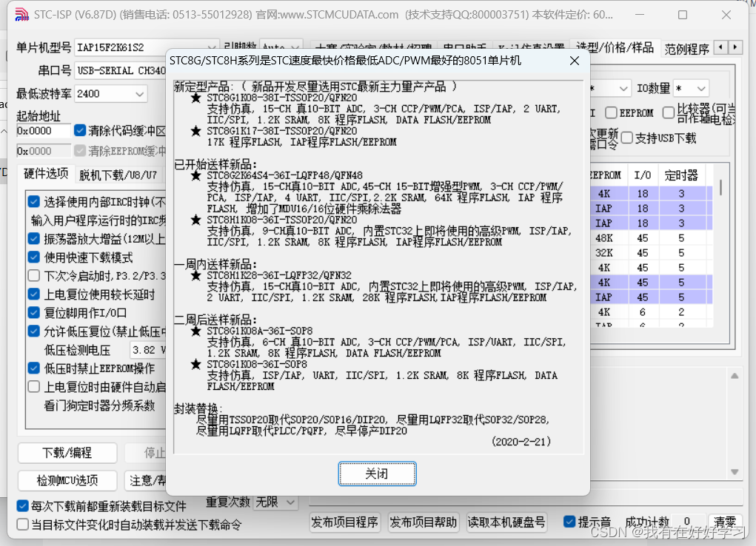Click STC8G2K64S4-36I-LQFP48/QFN48 text in dialog

click(x=284, y=175)
